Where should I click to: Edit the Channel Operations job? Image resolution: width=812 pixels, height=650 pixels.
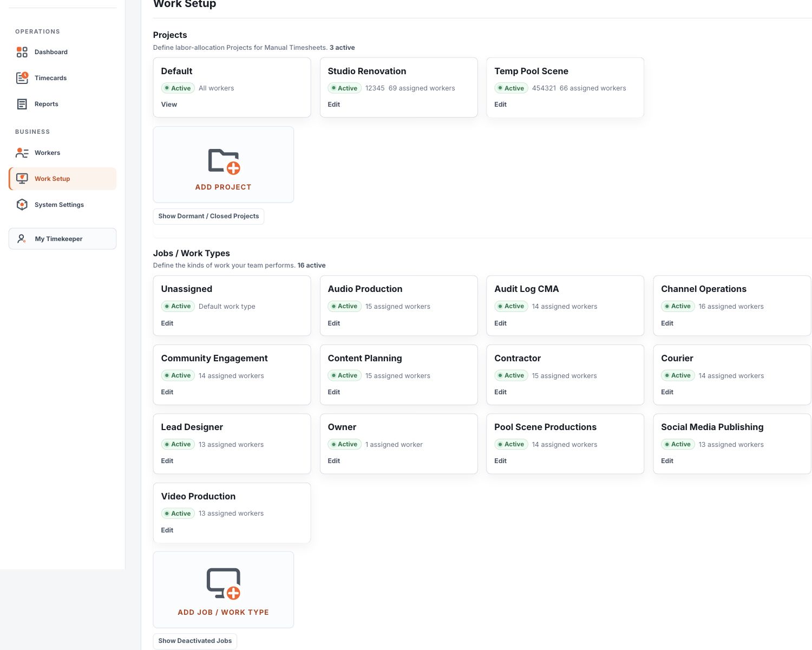click(667, 323)
